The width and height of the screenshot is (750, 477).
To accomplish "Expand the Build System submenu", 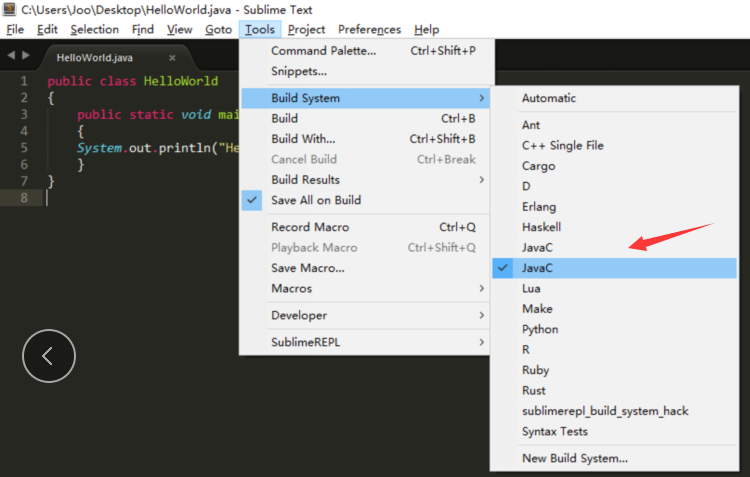I will tap(365, 98).
